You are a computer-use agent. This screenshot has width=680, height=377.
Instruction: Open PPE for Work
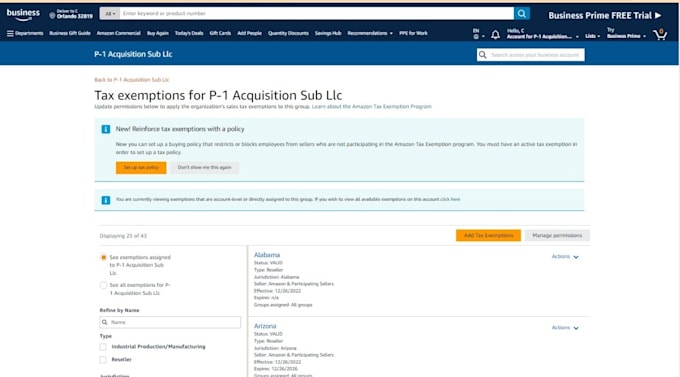[x=413, y=33]
